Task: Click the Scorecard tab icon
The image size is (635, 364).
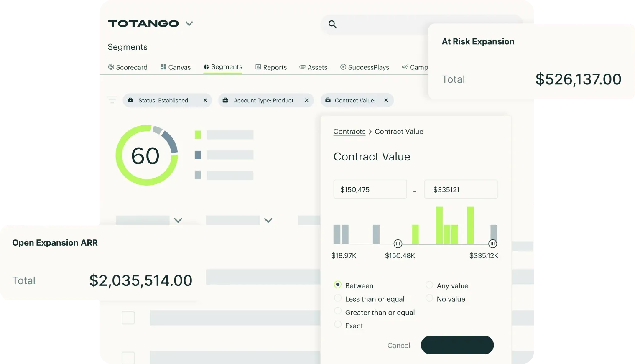Action: click(x=111, y=67)
